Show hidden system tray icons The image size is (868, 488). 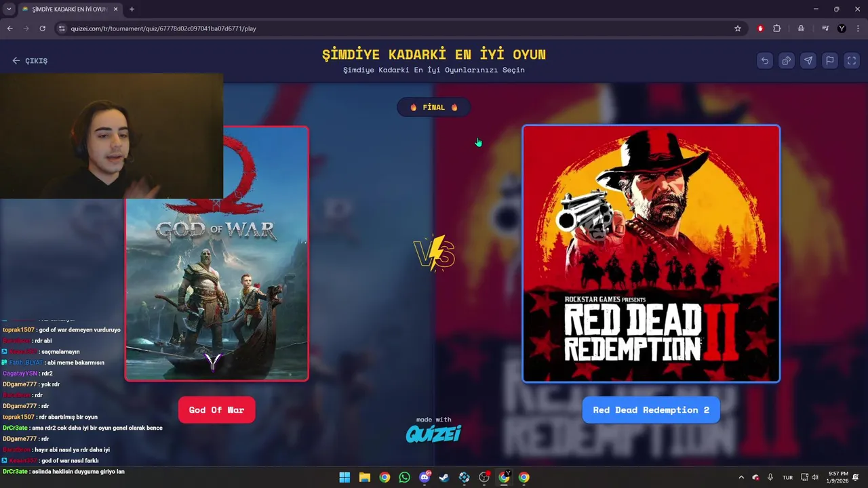click(741, 477)
